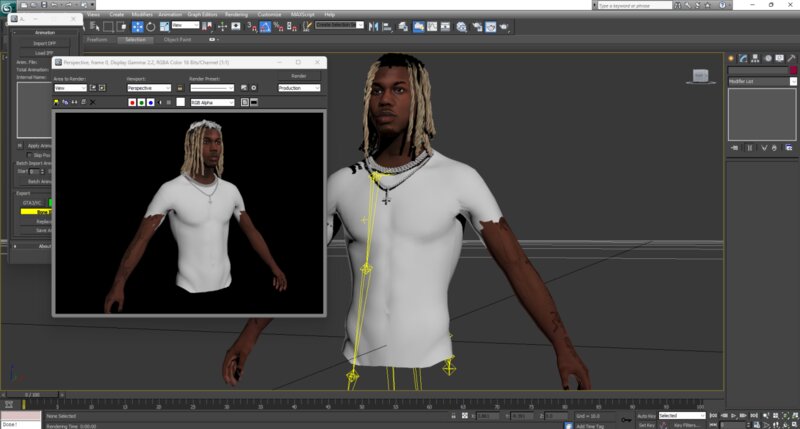Open the Viewport dropdown set to Perspective
Viewport: 800px width, 429px height.
150,88
